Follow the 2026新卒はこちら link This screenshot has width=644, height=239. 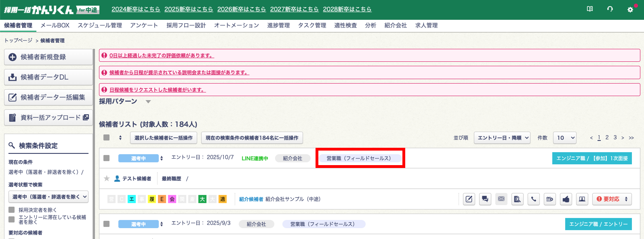pyautogui.click(x=242, y=9)
